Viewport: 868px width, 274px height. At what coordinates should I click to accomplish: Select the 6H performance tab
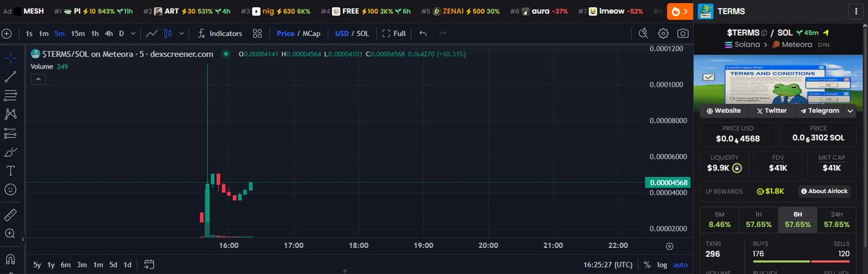coord(798,220)
